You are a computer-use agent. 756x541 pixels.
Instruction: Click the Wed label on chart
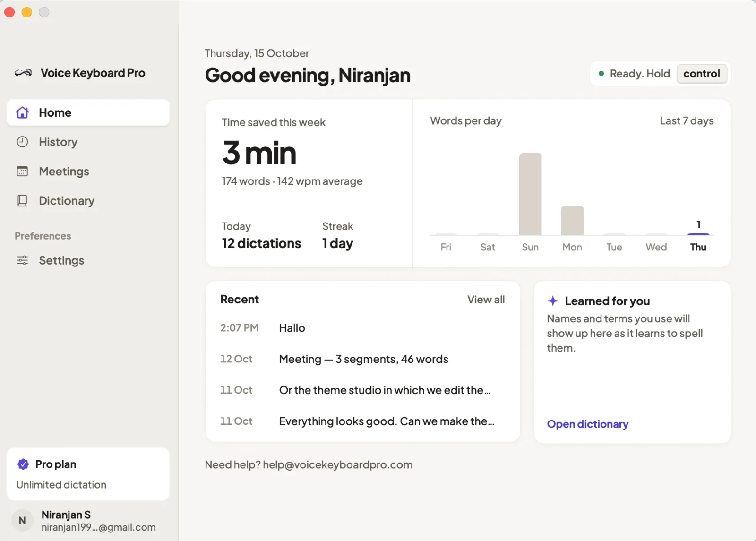click(x=656, y=247)
